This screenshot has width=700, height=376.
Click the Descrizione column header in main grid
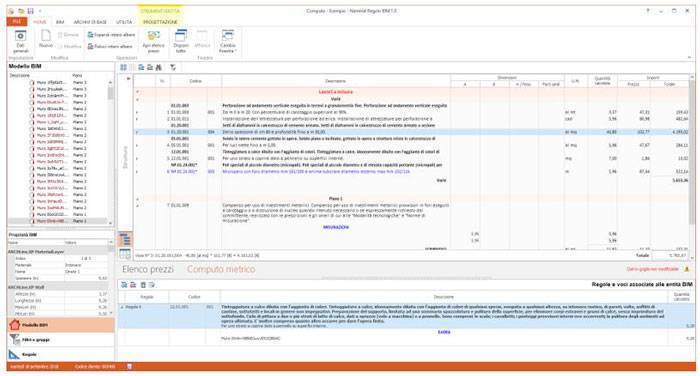point(335,81)
